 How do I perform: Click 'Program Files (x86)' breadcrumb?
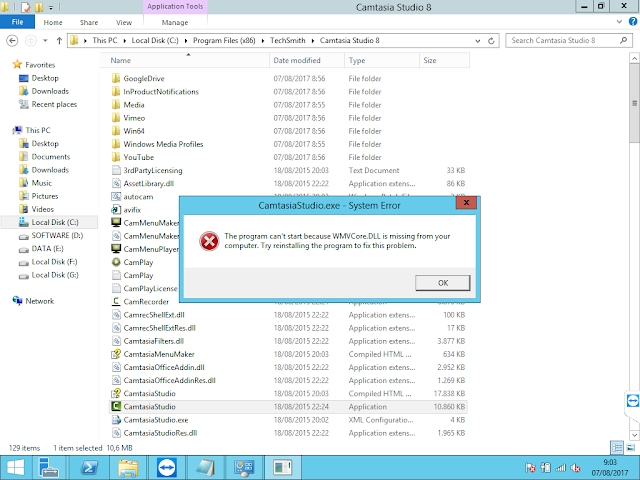pyautogui.click(x=224, y=40)
